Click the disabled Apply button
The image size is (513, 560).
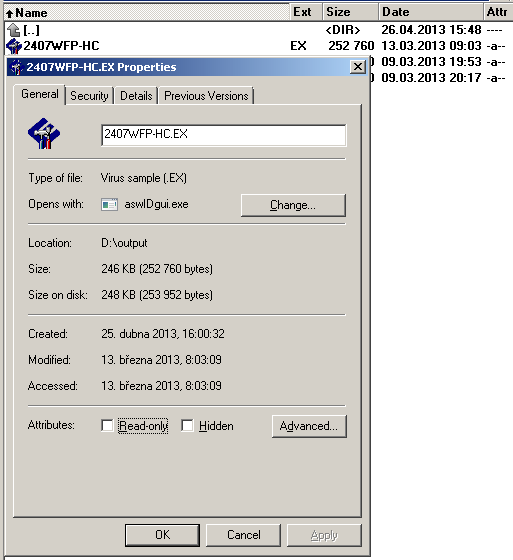[x=324, y=535]
